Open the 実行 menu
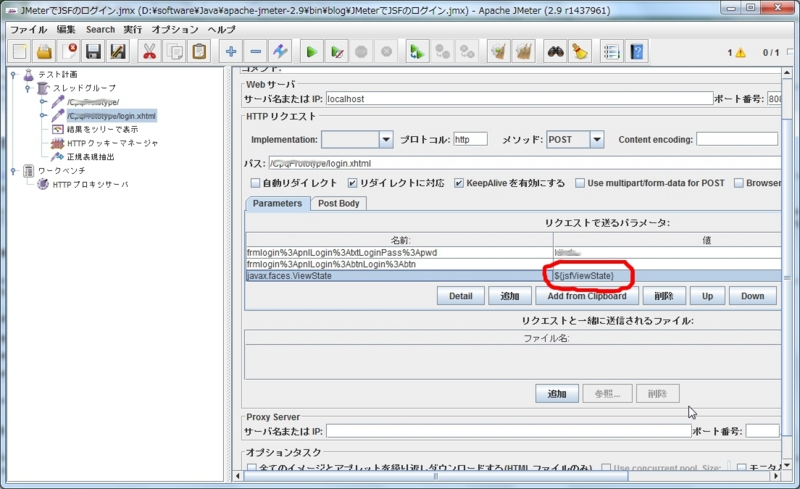Screen dimensions: 800x489 133,30
